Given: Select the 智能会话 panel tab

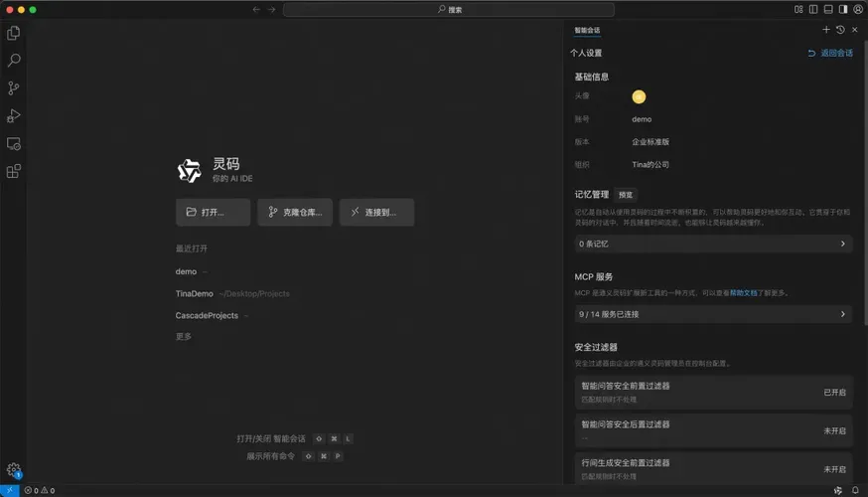Looking at the screenshot, I should (587, 31).
